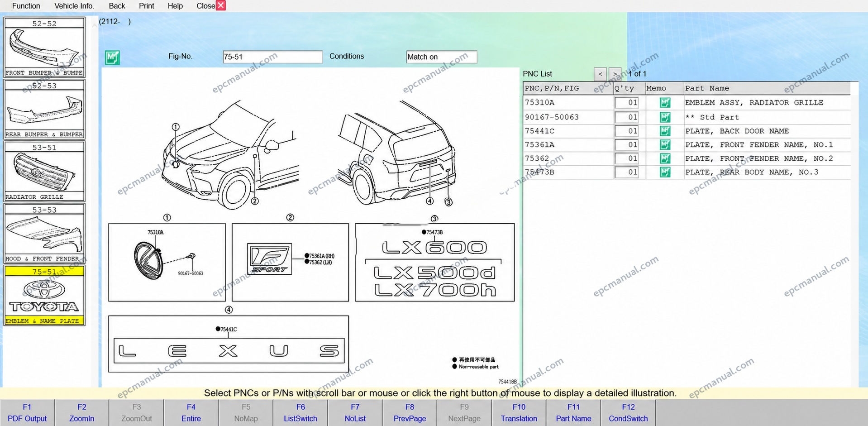The width and height of the screenshot is (868, 426).
Task: Go to next PNC list page arrow
Action: tap(615, 74)
